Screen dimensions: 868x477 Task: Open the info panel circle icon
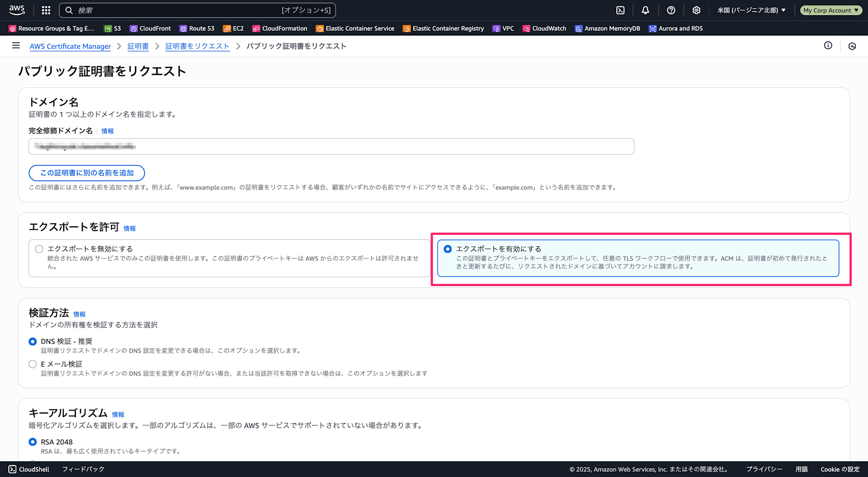[x=828, y=46]
